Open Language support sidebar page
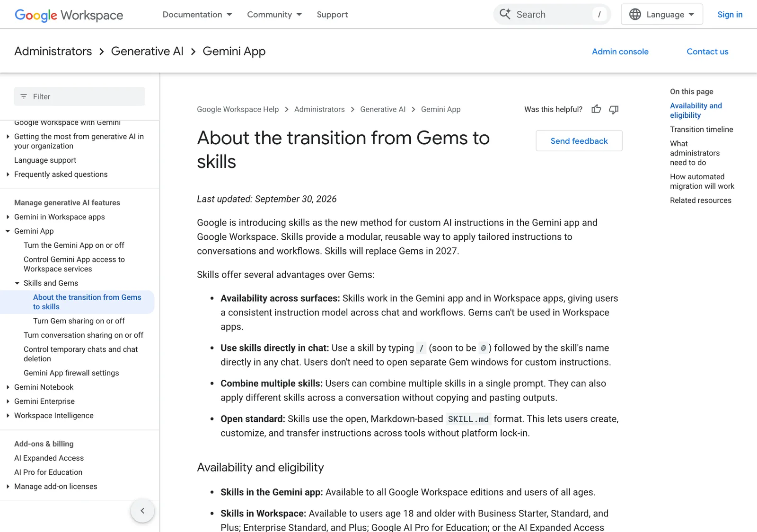This screenshot has width=757, height=532. [45, 160]
